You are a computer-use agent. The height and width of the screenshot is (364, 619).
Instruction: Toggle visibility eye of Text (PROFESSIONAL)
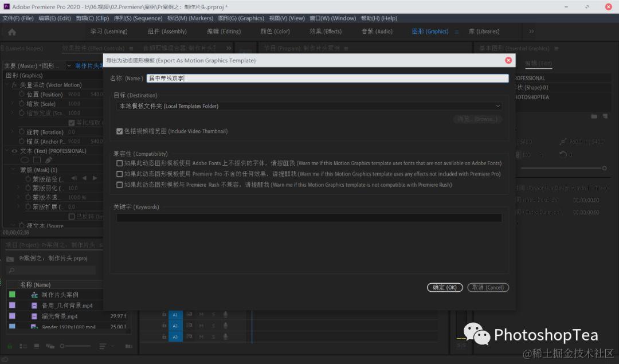tap(14, 151)
